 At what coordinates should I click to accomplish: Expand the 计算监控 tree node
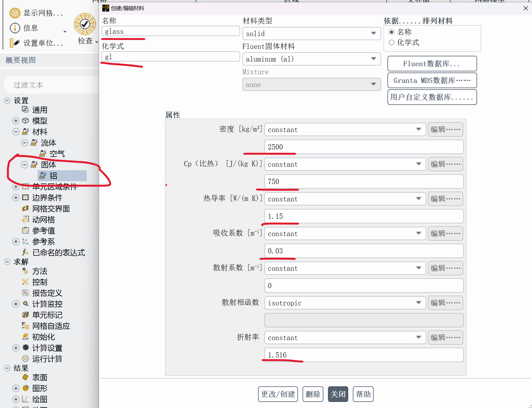coord(16,304)
